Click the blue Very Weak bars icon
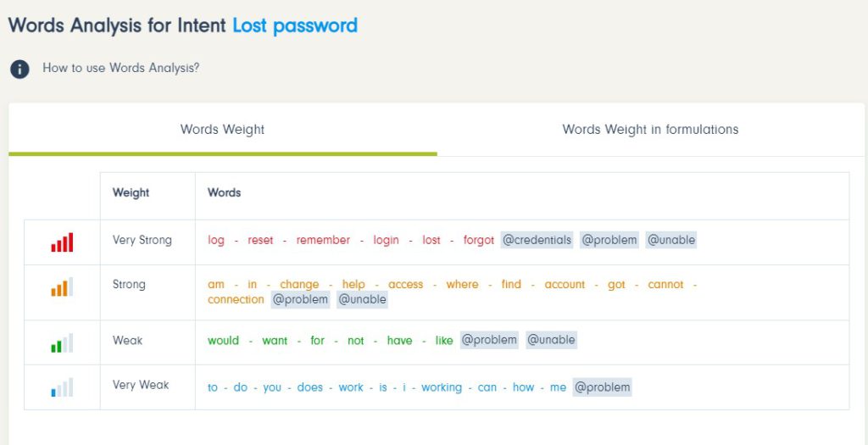868x445 pixels. [x=62, y=387]
